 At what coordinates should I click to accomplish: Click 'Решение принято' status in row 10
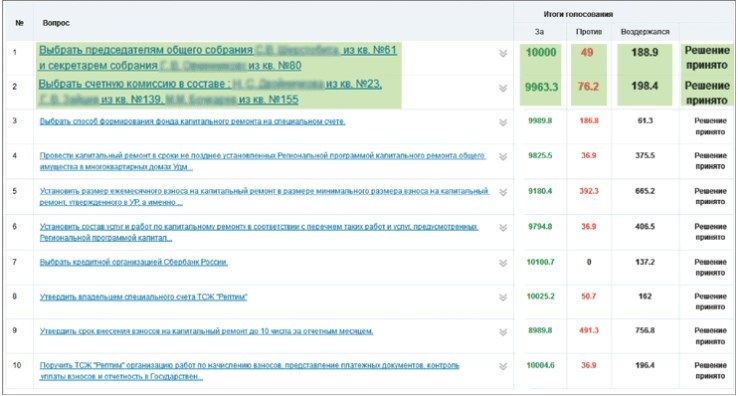coord(710,371)
